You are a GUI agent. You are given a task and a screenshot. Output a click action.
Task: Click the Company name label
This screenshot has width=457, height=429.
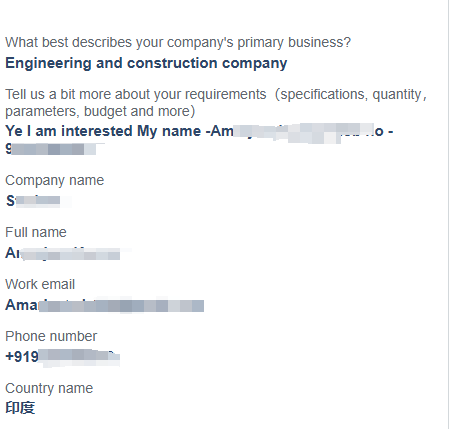54,180
